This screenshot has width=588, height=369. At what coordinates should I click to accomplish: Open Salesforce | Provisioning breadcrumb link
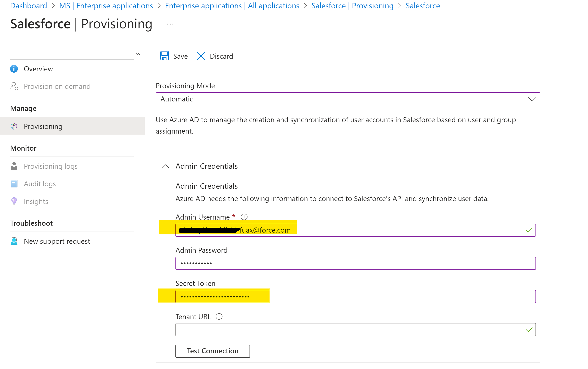[x=352, y=6]
